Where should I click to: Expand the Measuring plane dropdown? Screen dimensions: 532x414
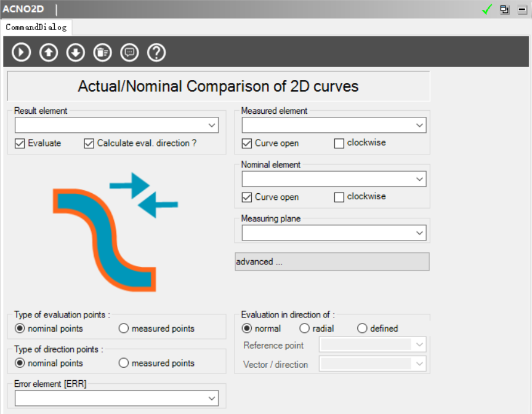pos(419,233)
